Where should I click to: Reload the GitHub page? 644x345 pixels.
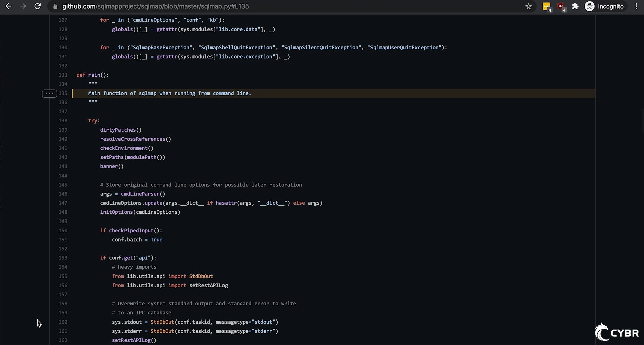coord(38,6)
